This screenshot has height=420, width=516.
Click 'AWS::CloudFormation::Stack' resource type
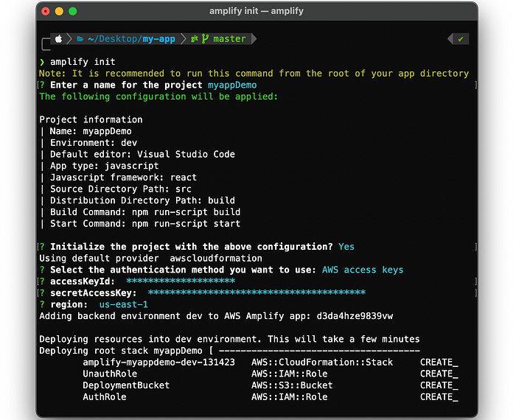(x=322, y=362)
